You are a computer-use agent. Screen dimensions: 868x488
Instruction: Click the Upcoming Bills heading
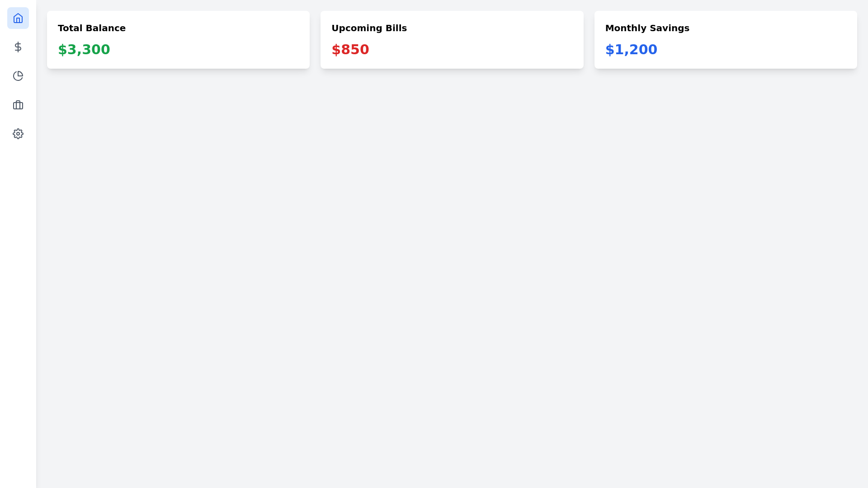click(369, 28)
